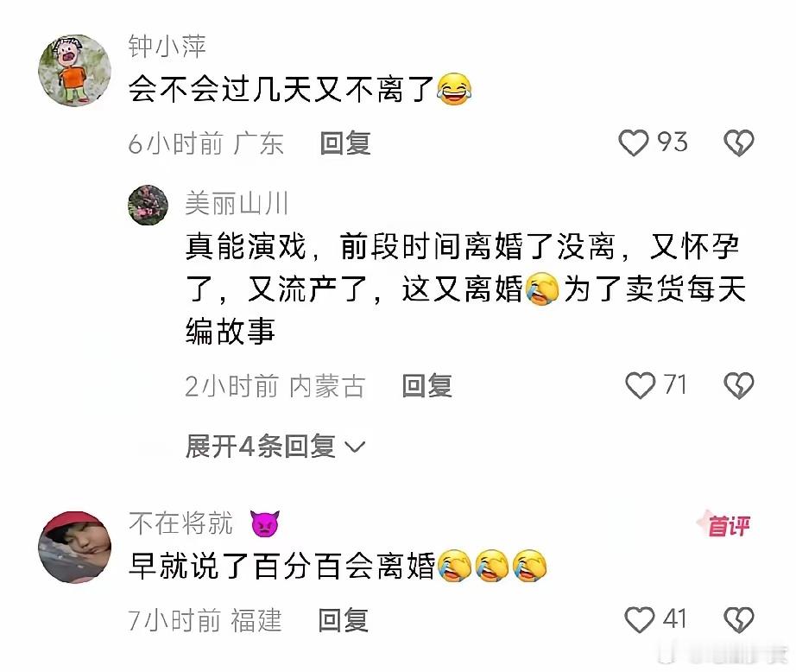796x672 pixels.
Task: Reply to 美丽山川's comment via 回复
Action: [x=426, y=385]
